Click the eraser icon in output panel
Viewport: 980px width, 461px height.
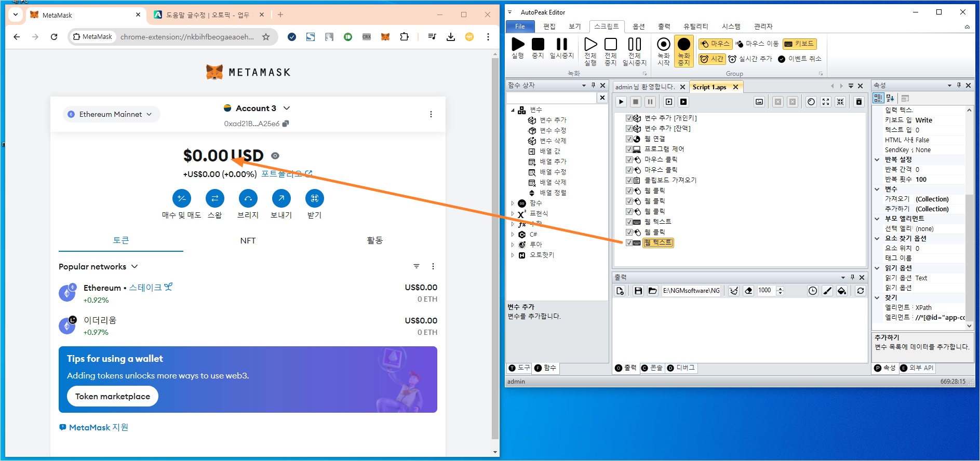click(748, 291)
